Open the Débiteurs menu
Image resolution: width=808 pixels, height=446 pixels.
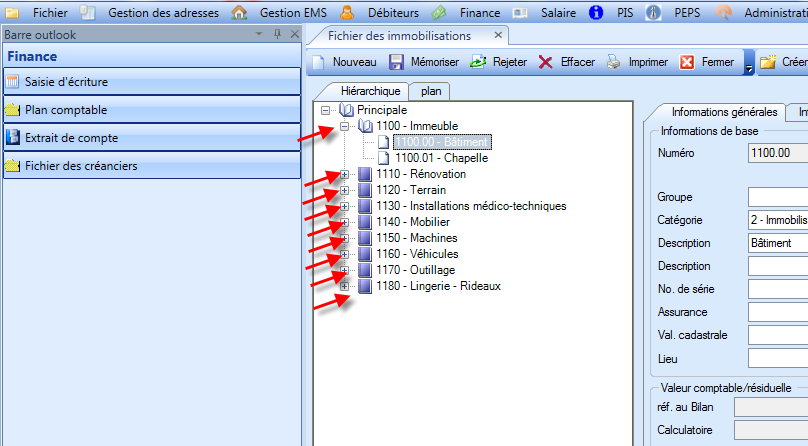(393, 12)
